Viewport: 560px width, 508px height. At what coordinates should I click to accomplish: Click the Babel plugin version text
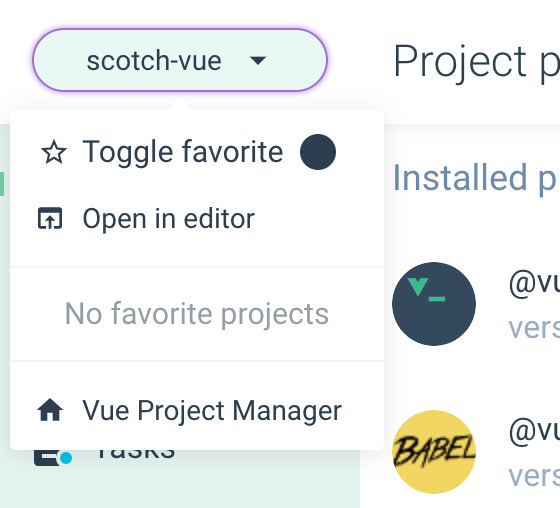click(534, 476)
